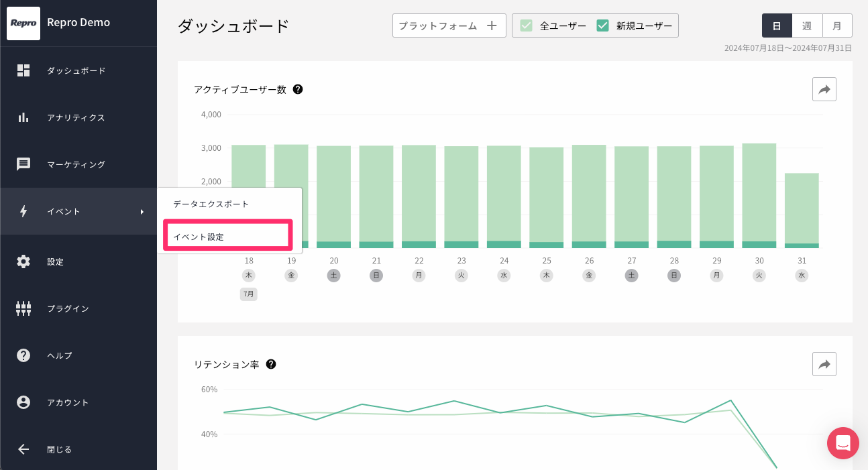This screenshot has width=868, height=470.
Task: Click the Help question mark sidebar icon
Action: click(x=23, y=355)
